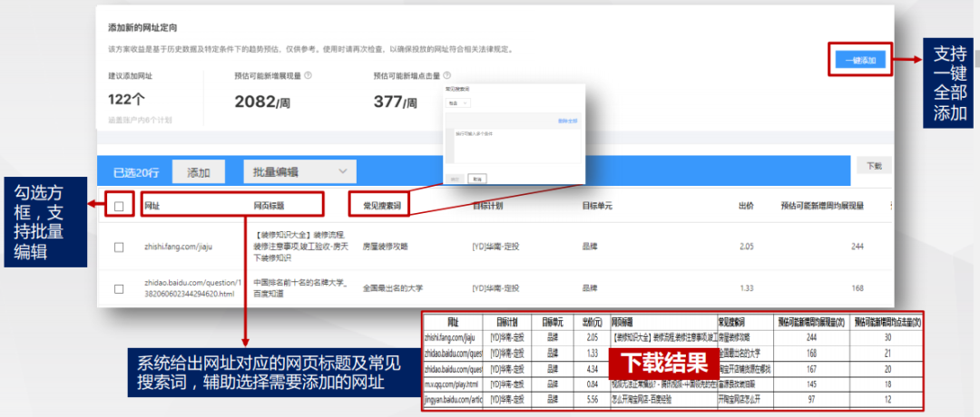Screen dimensions: 980x417
Task: Click the bid value 2.05 in main table
Action: pyautogui.click(x=746, y=247)
